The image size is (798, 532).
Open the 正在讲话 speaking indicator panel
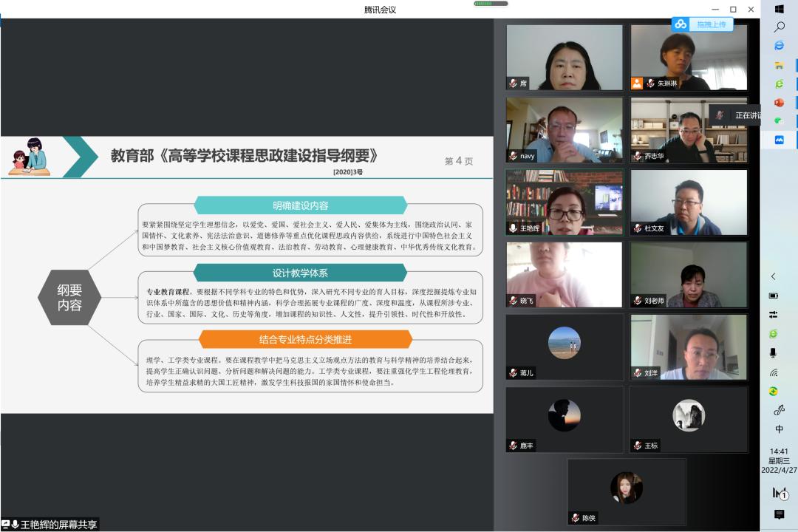736,115
